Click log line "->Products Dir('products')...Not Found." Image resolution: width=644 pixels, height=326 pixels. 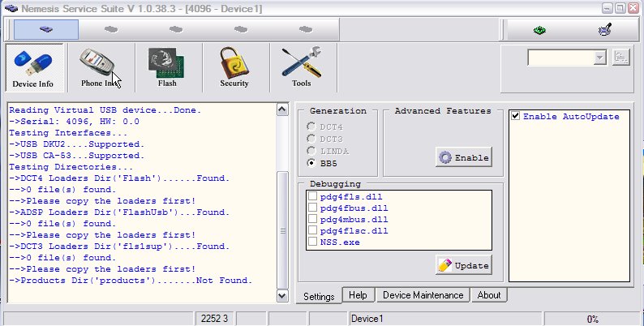131,281
